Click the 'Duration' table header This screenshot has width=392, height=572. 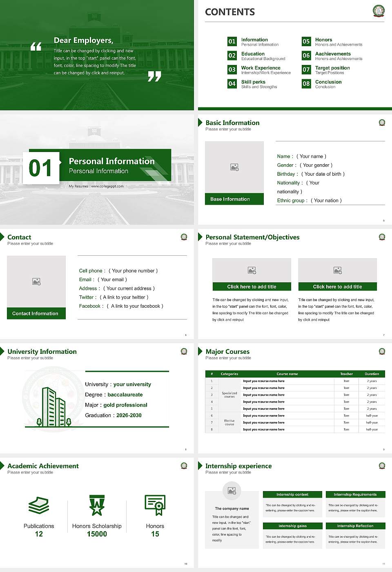[372, 374]
